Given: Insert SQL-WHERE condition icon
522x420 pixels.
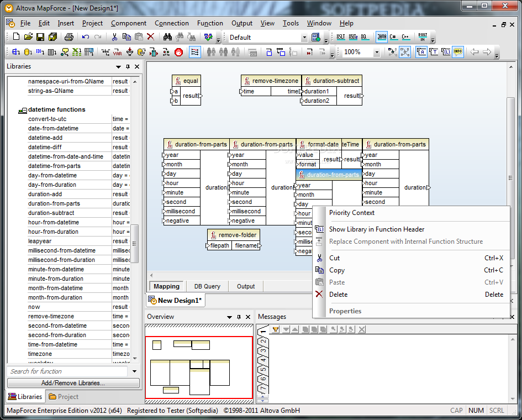Looking at the screenshot, I should (141, 52).
